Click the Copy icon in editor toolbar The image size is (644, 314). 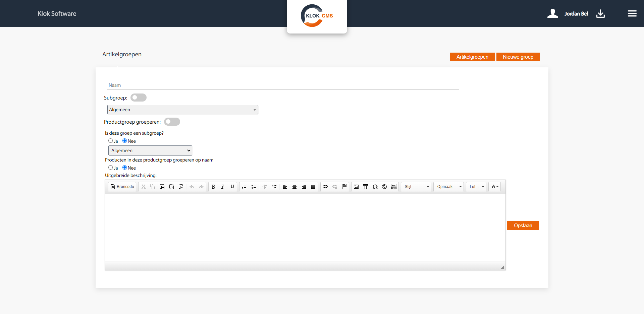pos(153,187)
